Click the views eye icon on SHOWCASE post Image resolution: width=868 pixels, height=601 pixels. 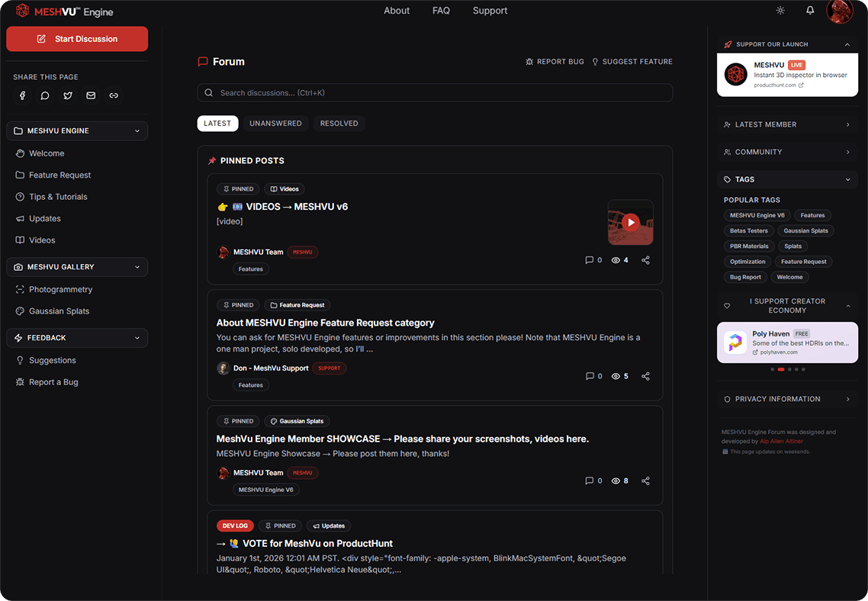(x=616, y=481)
